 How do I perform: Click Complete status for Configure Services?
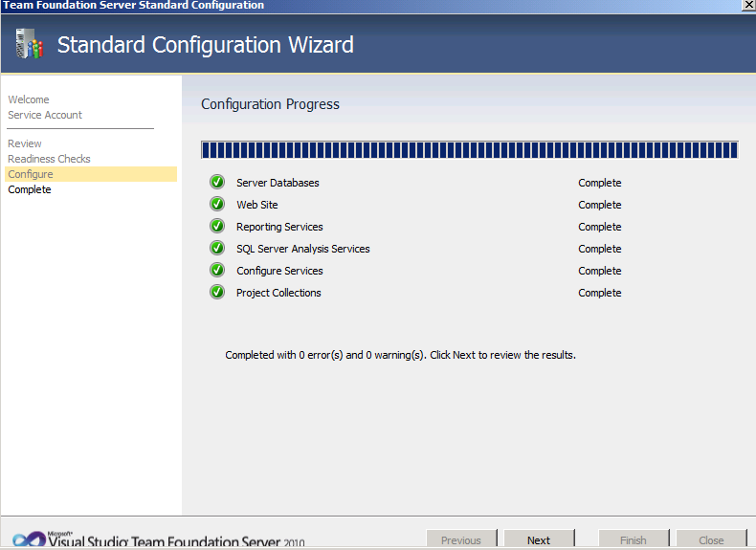point(600,271)
